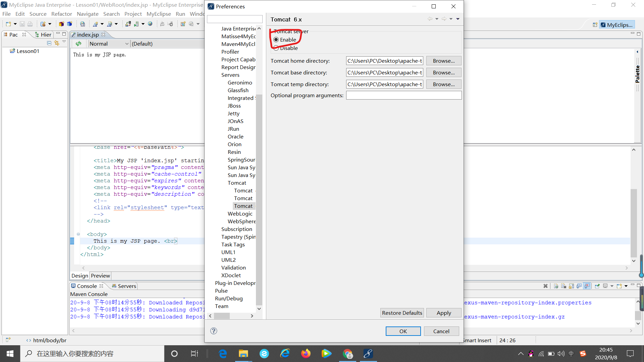The height and width of the screenshot is (362, 644).
Task: Collapse All in the Package Explorer
Action: (x=49, y=43)
